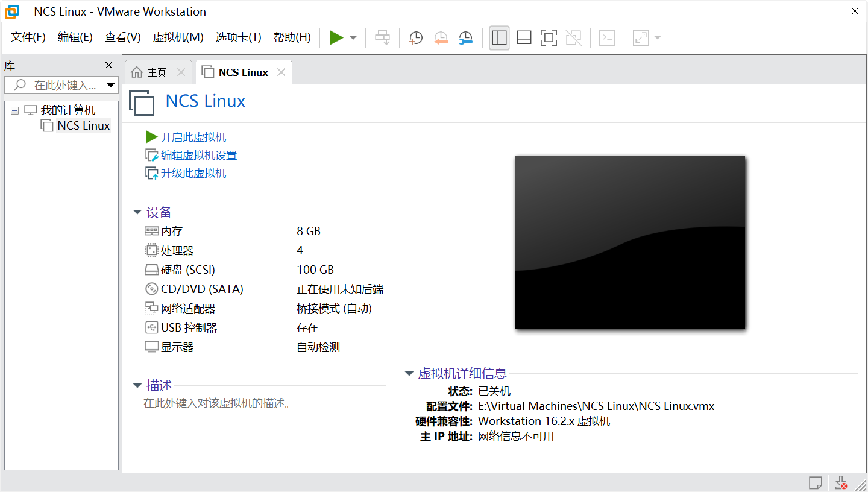
Task: Click the 100 GB disk value
Action: [x=315, y=270]
